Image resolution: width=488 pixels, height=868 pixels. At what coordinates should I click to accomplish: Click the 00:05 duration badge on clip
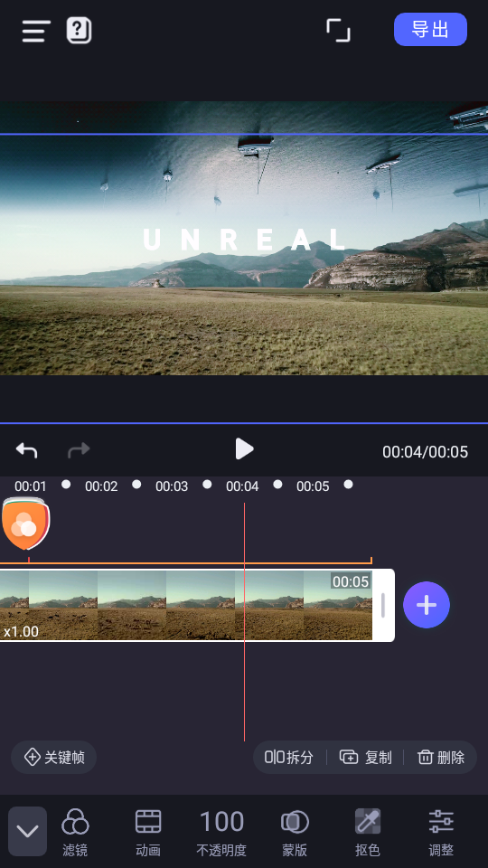point(351,581)
